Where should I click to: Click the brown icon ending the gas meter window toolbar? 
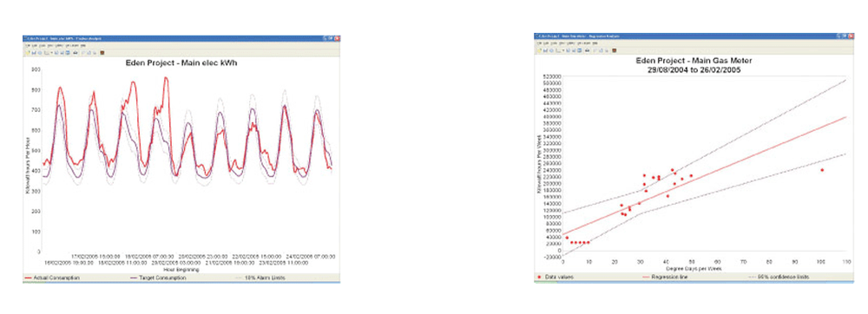pyautogui.click(x=614, y=50)
